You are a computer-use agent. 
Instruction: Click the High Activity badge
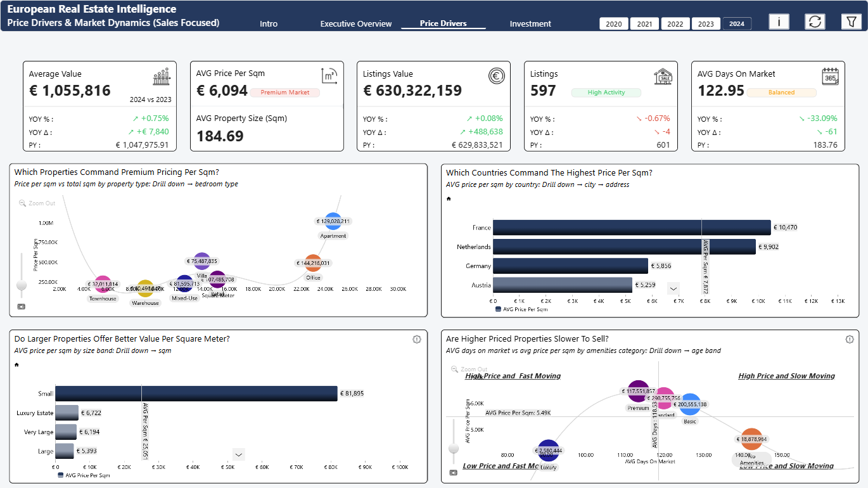pos(606,93)
